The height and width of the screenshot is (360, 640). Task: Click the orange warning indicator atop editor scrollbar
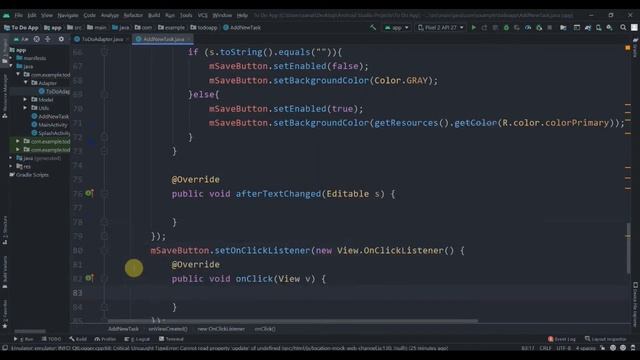point(628,48)
